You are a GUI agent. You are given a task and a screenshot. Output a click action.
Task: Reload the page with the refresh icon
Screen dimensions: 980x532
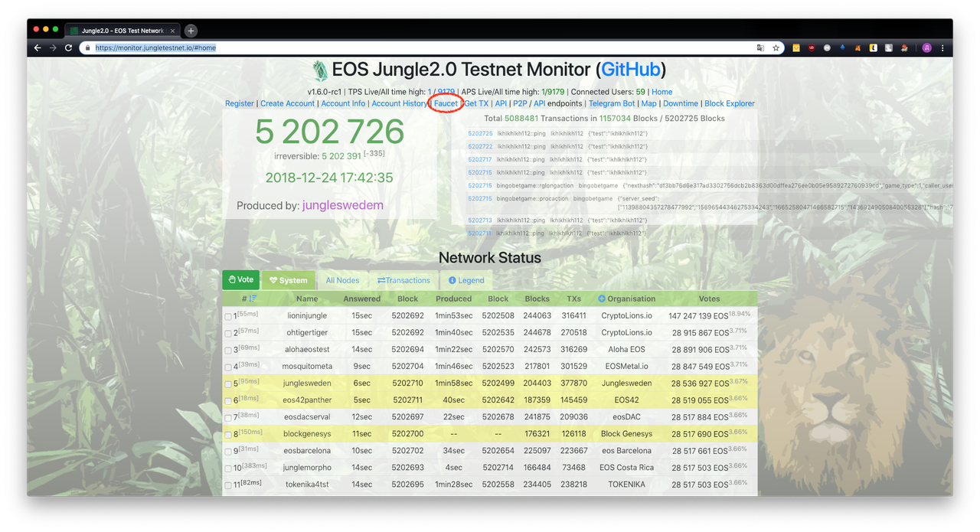[68, 47]
